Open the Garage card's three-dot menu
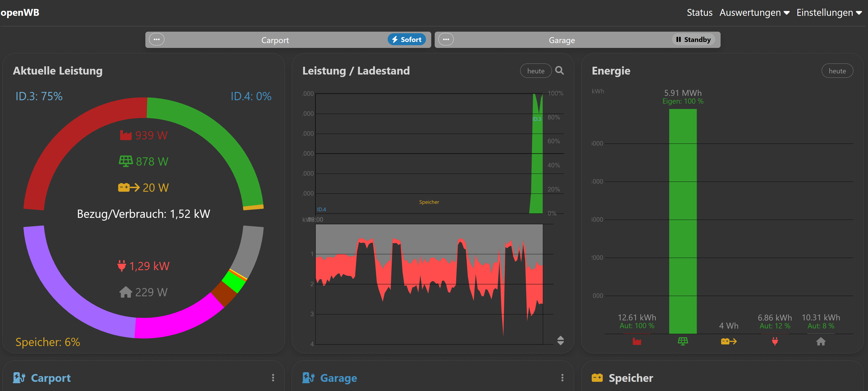This screenshot has width=868, height=391. click(562, 378)
